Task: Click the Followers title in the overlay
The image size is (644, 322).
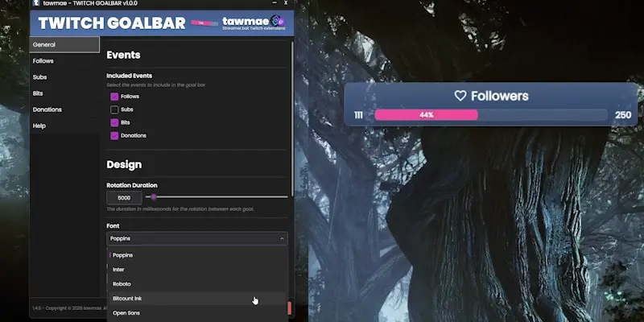Action: [500, 96]
